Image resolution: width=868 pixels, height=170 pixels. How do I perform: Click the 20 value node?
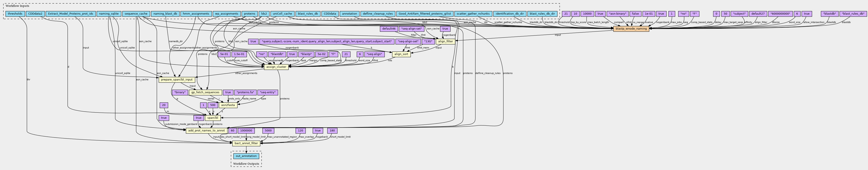coord(164,105)
